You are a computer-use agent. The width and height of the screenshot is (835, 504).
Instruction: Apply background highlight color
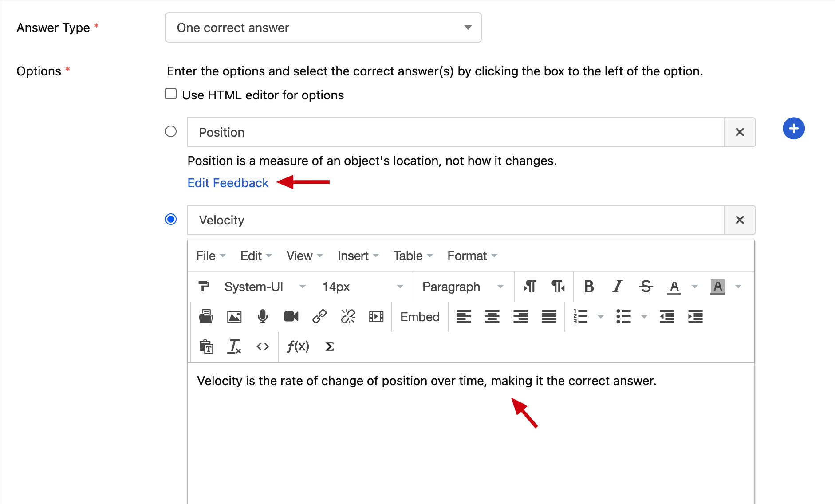coord(717,287)
